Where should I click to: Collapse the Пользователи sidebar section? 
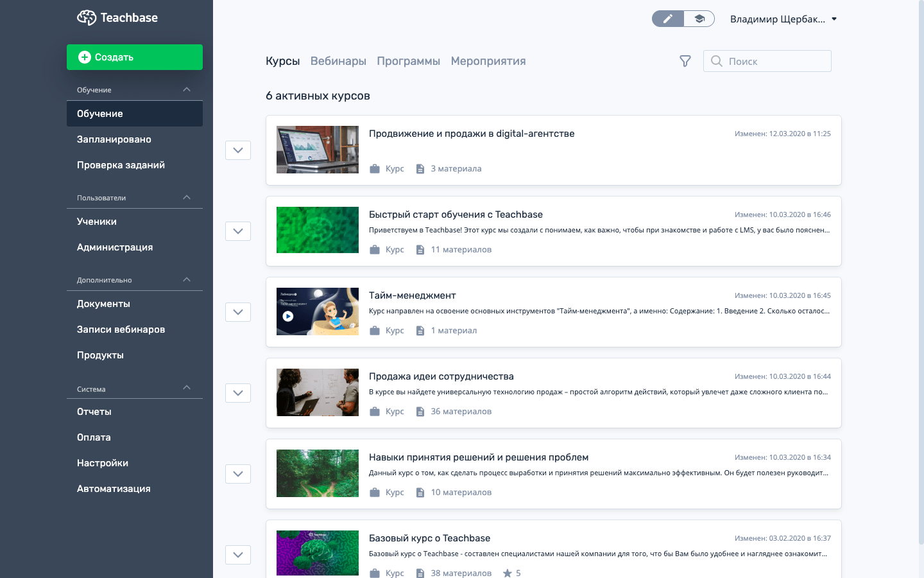pyautogui.click(x=187, y=198)
